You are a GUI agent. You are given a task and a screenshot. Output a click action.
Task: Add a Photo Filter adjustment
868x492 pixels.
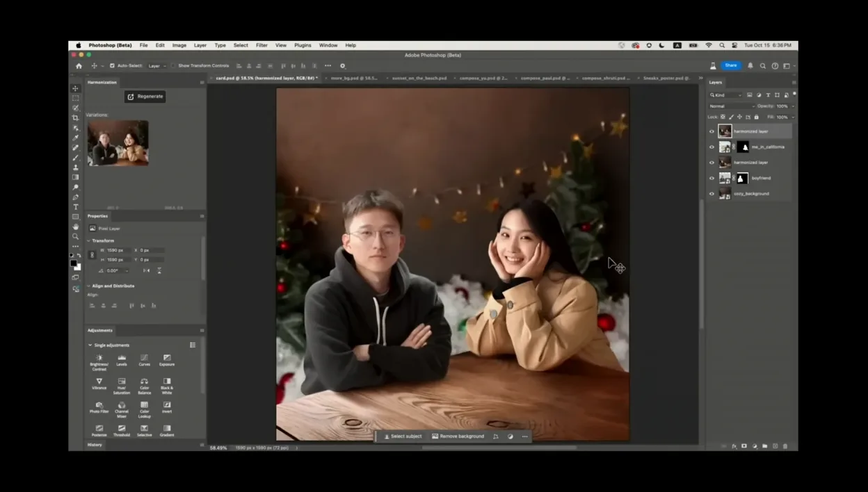coord(99,407)
